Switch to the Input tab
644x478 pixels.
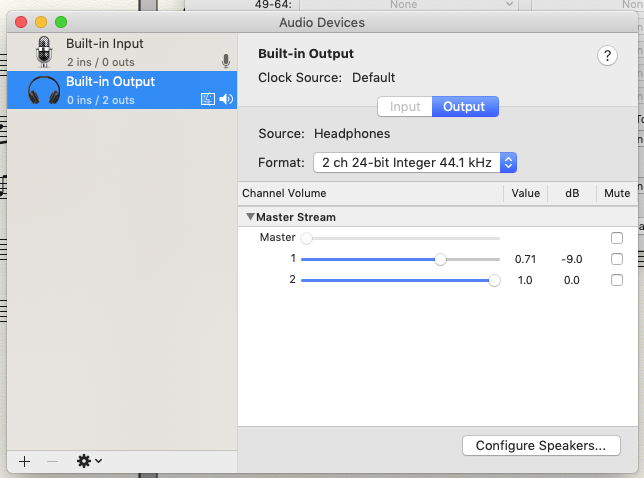point(405,107)
